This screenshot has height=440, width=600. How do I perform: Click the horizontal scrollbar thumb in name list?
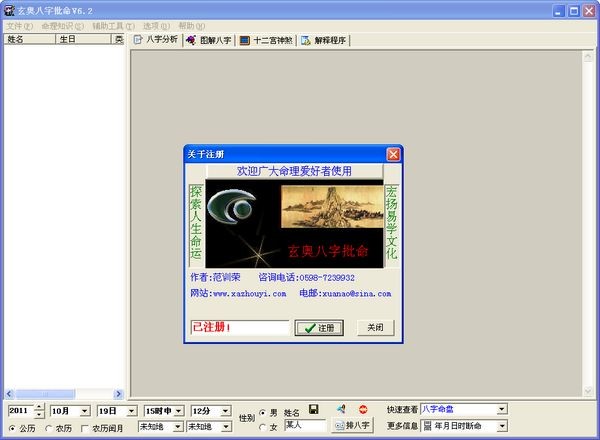tap(45, 394)
